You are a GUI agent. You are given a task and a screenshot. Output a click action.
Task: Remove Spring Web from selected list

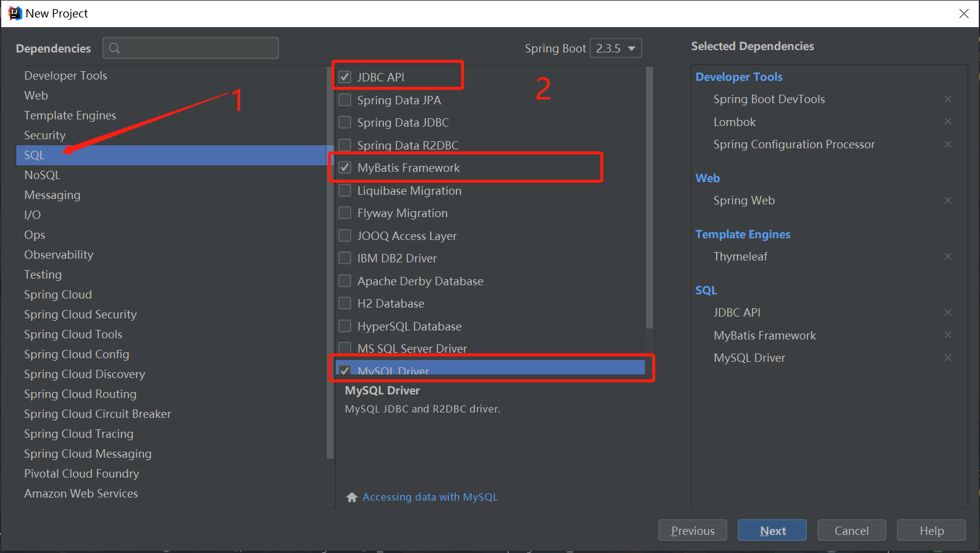coord(947,200)
